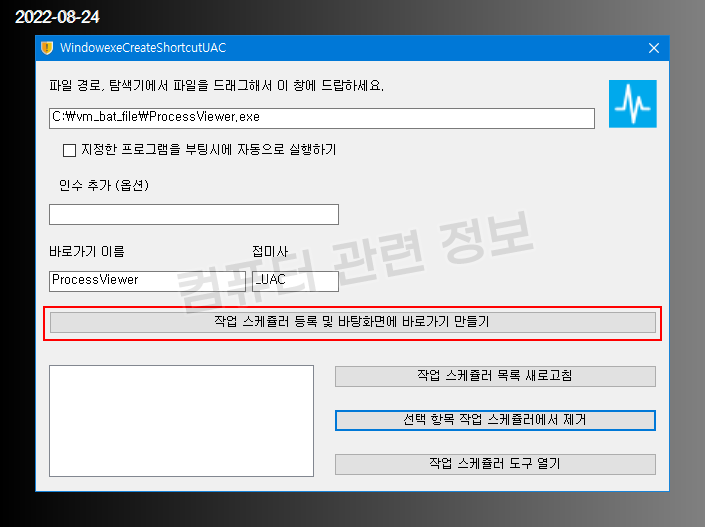This screenshot has width=705, height=527.
Task: Click the '바로가기 이름' label
Action: click(x=87, y=251)
